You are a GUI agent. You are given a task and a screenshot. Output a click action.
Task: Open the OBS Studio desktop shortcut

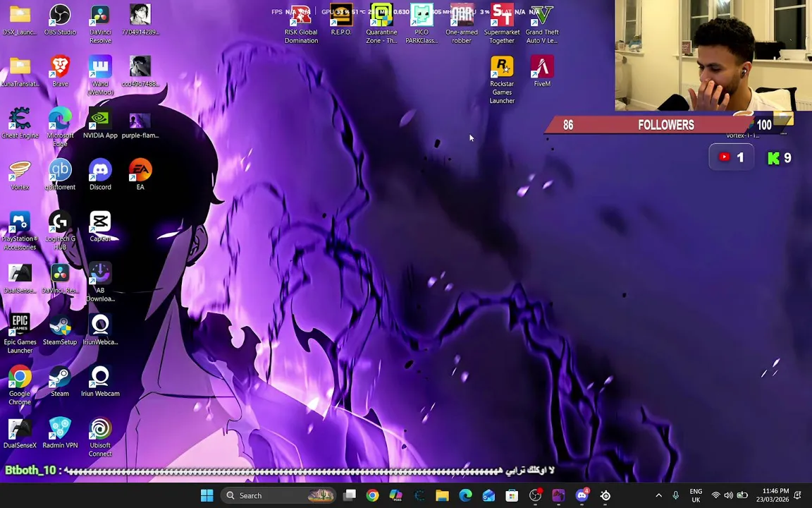[60, 20]
